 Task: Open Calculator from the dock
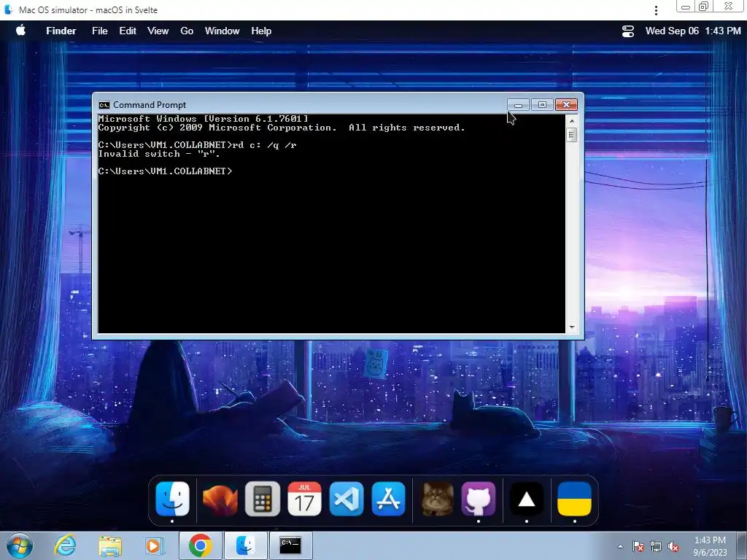coord(263,499)
